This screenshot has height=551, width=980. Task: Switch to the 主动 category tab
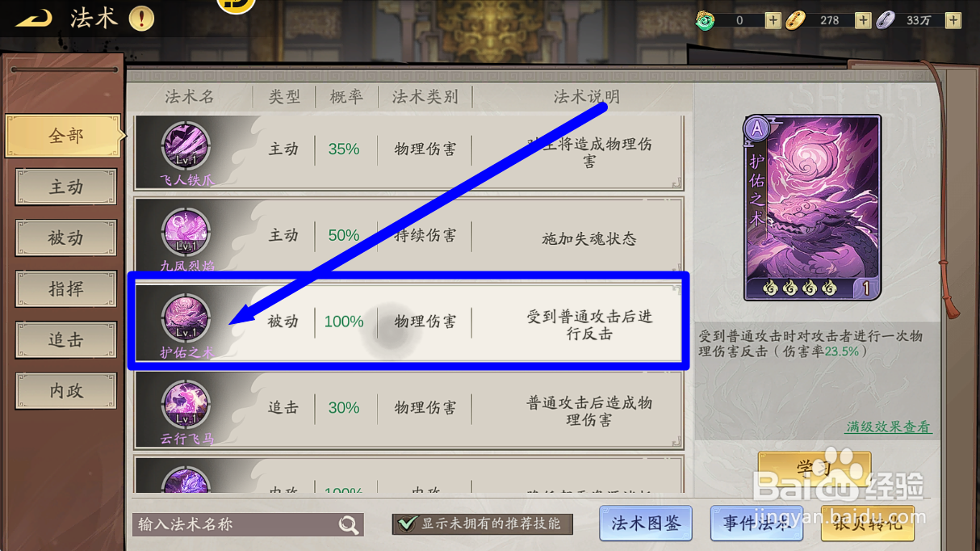click(x=66, y=187)
